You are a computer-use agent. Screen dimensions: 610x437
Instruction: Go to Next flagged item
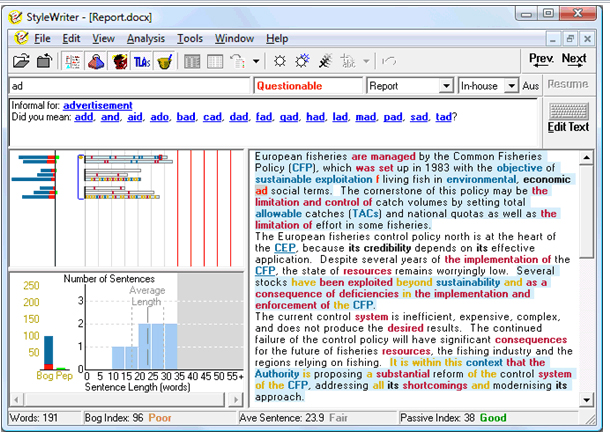click(574, 61)
